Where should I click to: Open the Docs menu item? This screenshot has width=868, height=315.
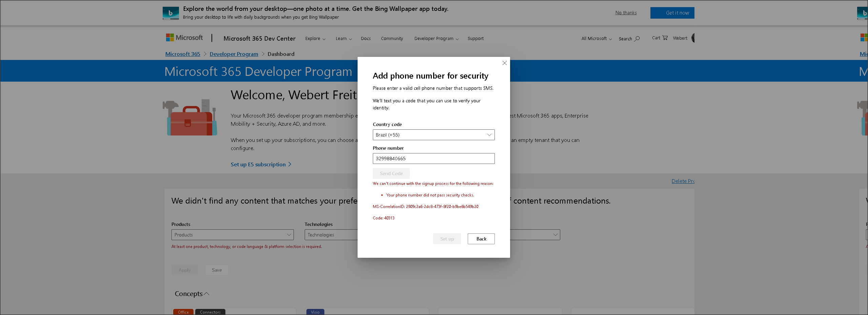(x=366, y=39)
